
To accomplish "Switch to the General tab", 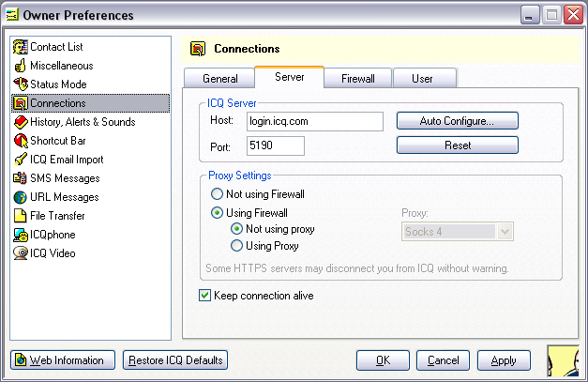I will coord(219,79).
